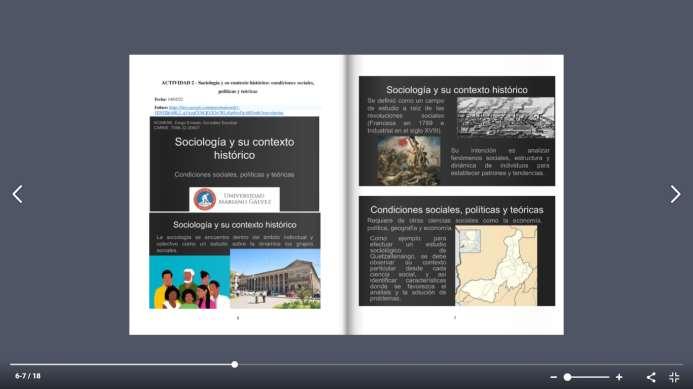The image size is (693, 389).
Task: Exit fullscreen mode icon
Action: click(674, 377)
